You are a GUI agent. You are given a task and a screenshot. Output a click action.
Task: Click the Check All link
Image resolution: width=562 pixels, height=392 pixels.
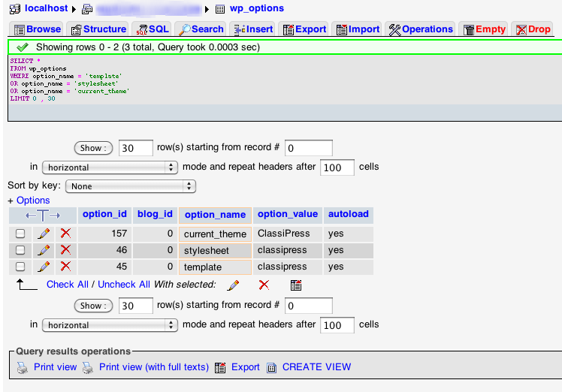point(68,285)
